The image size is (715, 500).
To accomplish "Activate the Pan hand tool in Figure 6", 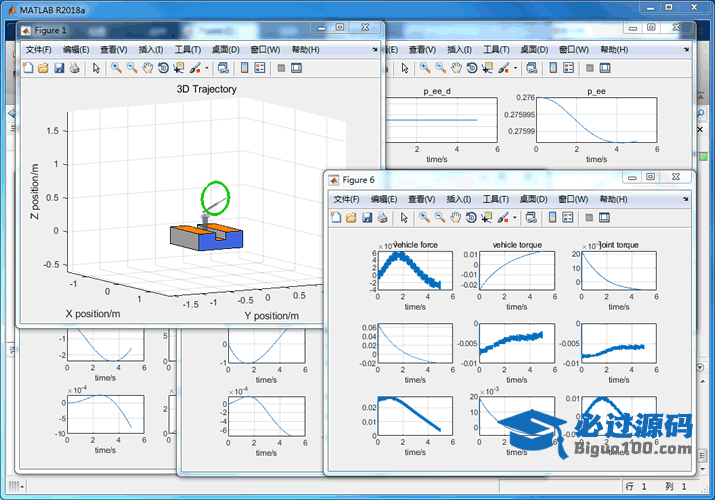I will (455, 217).
